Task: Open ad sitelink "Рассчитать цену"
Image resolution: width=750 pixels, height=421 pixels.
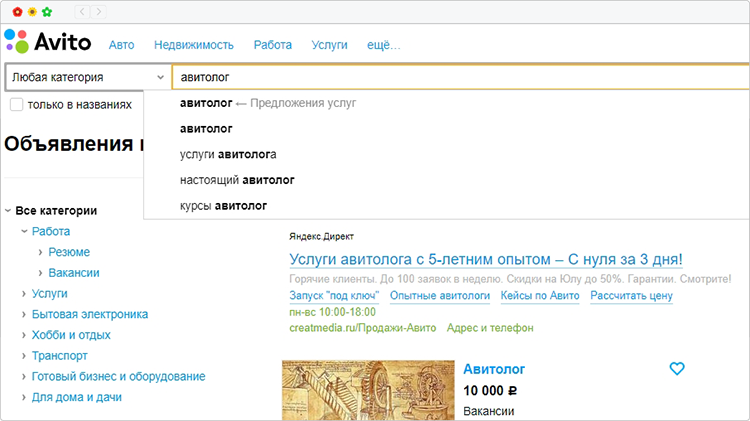Action: pos(631,296)
